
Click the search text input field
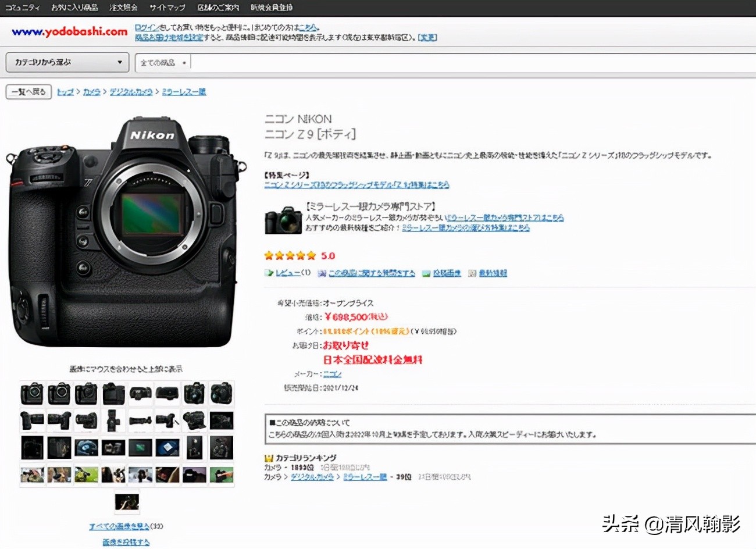[x=465, y=63]
